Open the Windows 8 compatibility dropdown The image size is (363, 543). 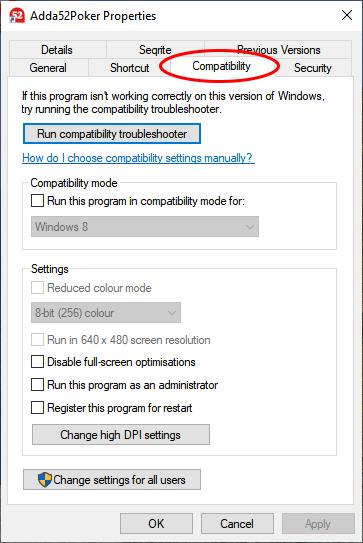tap(145, 227)
